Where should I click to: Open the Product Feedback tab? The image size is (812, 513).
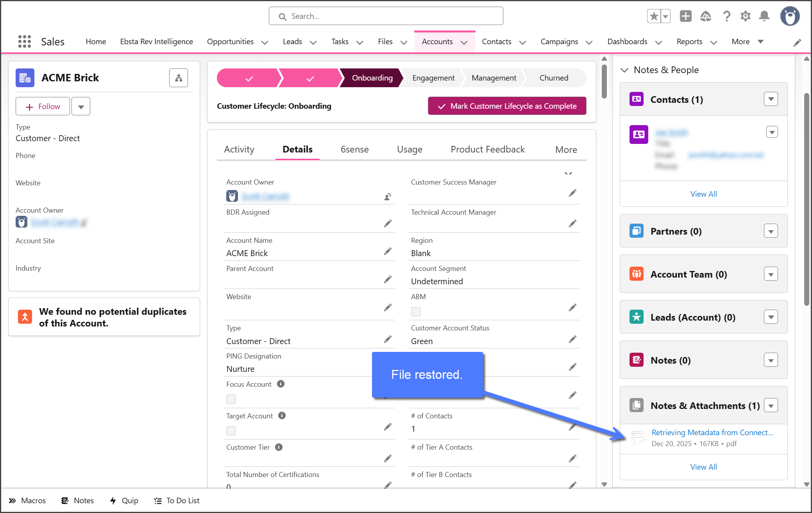point(487,149)
